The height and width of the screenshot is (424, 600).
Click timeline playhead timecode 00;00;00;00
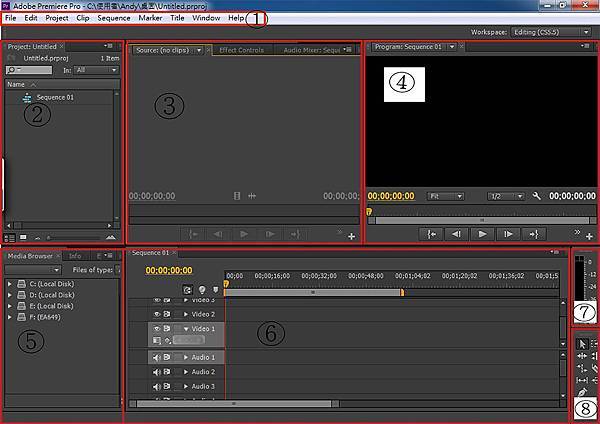[169, 271]
